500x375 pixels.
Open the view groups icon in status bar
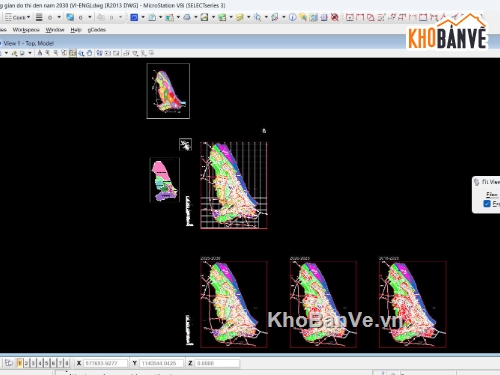click(x=9, y=363)
